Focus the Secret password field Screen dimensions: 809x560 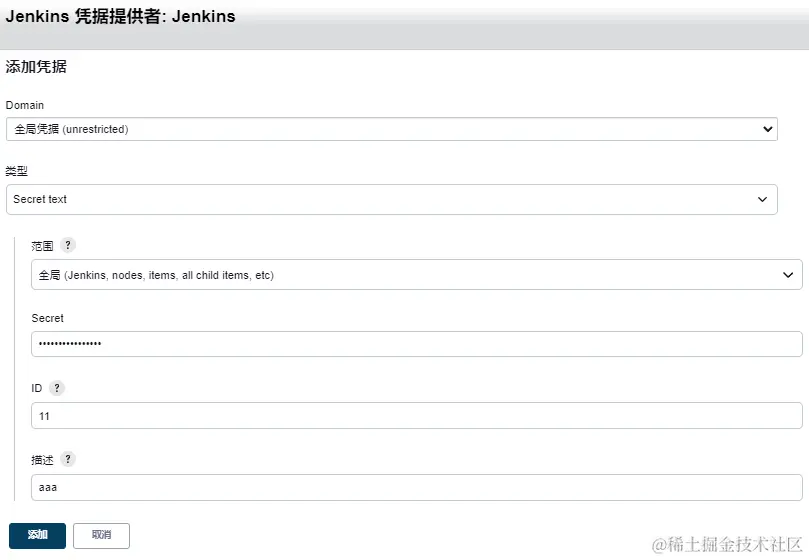416,344
